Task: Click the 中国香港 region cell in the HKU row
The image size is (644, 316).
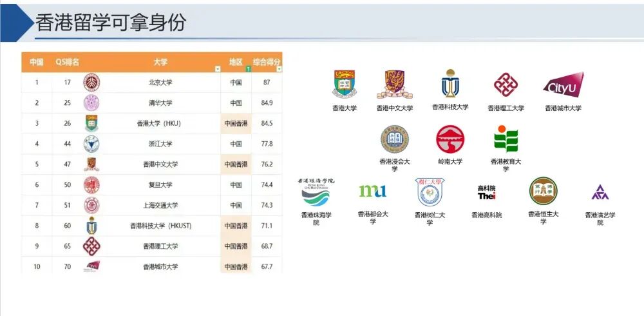Action: click(x=236, y=123)
